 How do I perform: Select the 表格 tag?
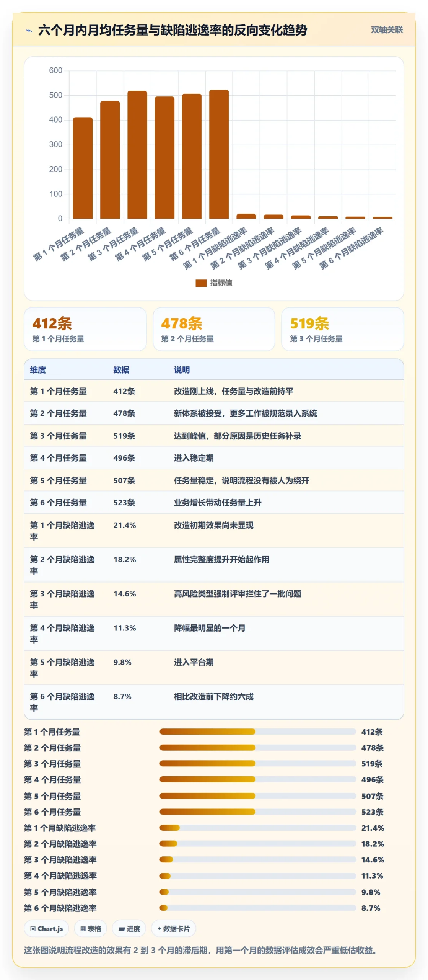[91, 929]
